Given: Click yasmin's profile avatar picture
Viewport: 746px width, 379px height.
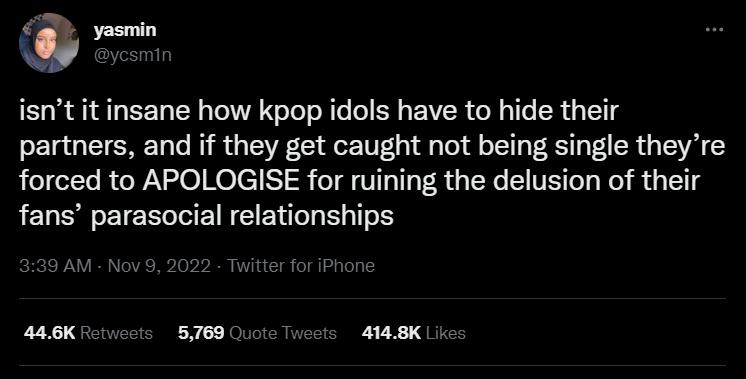Looking at the screenshot, I should [49, 43].
